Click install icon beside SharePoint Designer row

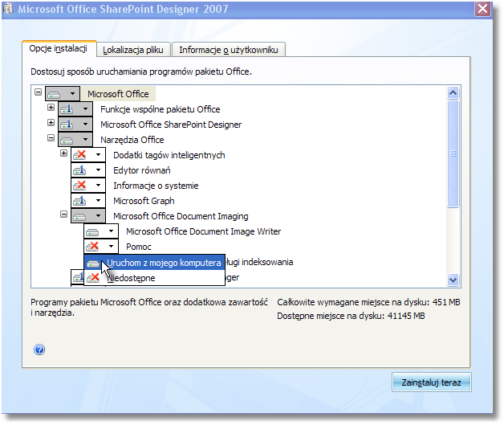pyautogui.click(x=67, y=125)
